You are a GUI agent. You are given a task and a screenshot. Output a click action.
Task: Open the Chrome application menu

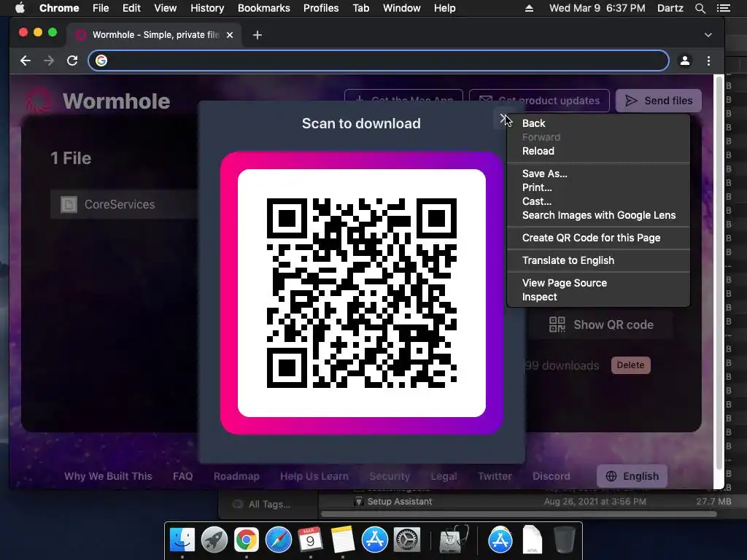pyautogui.click(x=59, y=8)
